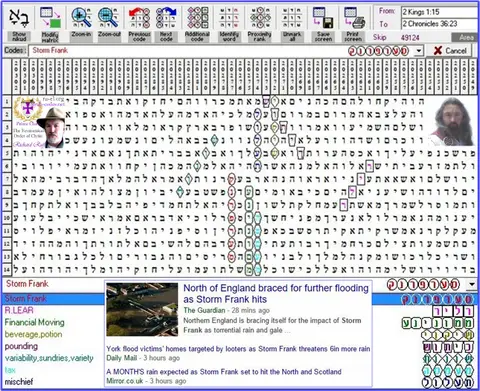This screenshot has height=391, width=480.
Task: Select Financial Moving in the code list
Action: pos(34,322)
